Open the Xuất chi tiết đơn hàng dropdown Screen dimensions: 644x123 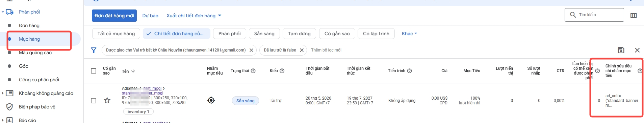point(194,16)
